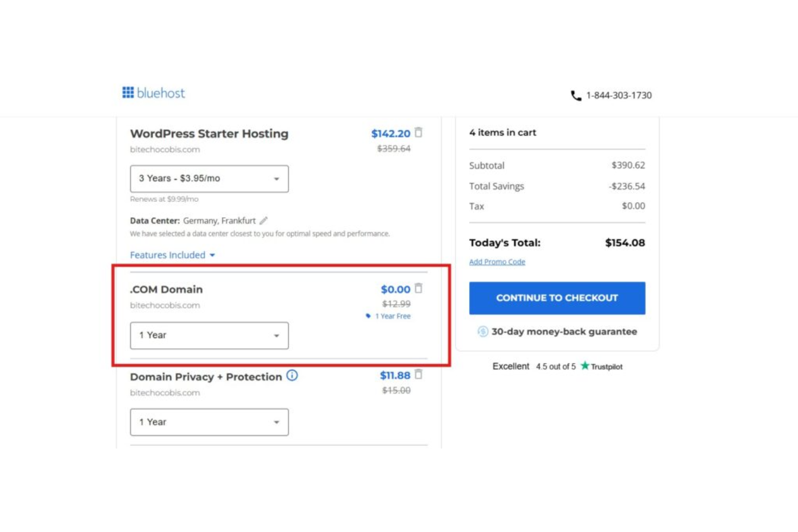Image resolution: width=798 pixels, height=532 pixels.
Task: Click the money-back guarantee dollar icon
Action: click(x=483, y=331)
